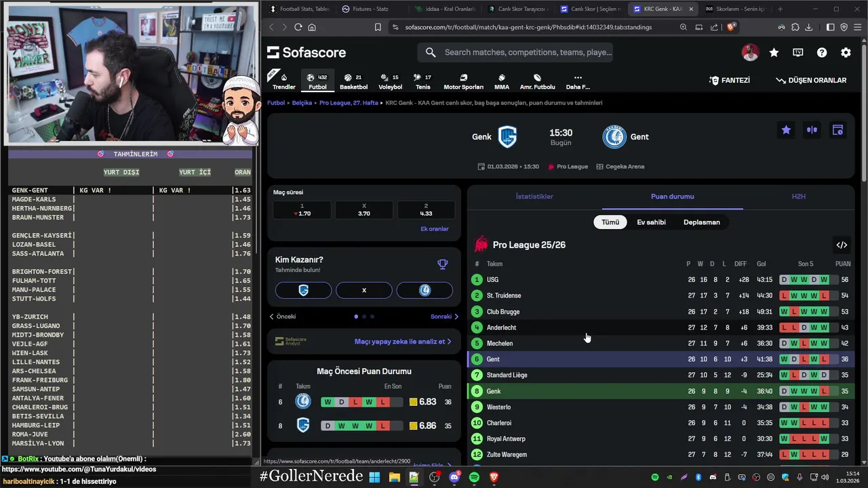The image size is (868, 488).
Task: Expand the Daha F... more sports menu
Action: (x=578, y=81)
